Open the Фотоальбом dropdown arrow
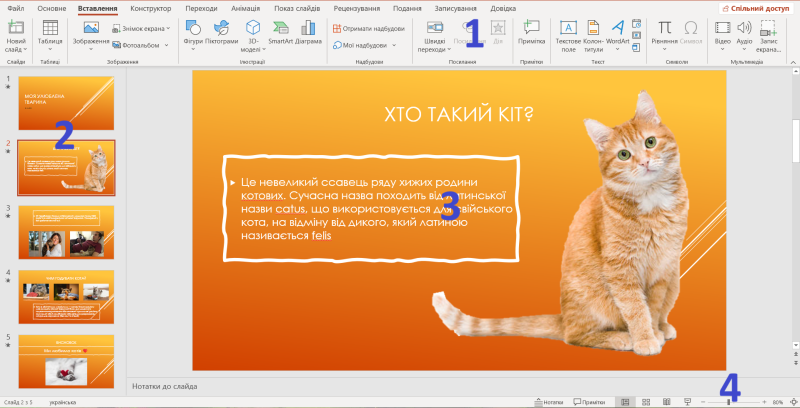 point(166,45)
